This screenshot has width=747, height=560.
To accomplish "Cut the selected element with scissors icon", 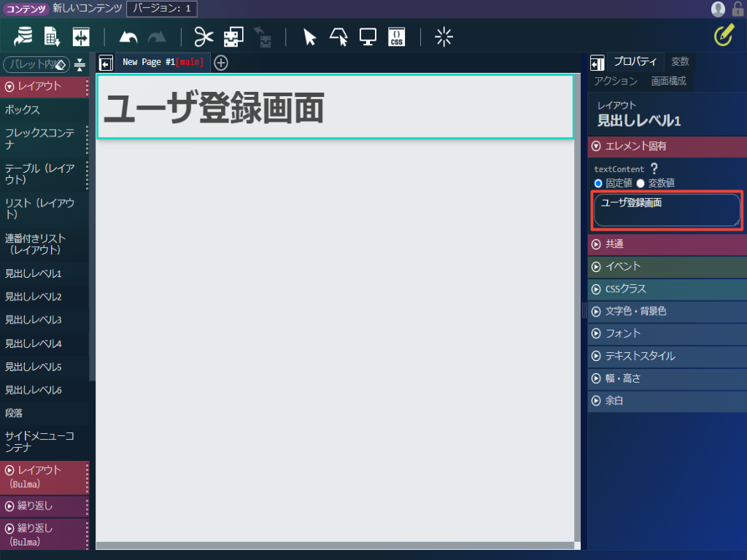I will tap(204, 36).
